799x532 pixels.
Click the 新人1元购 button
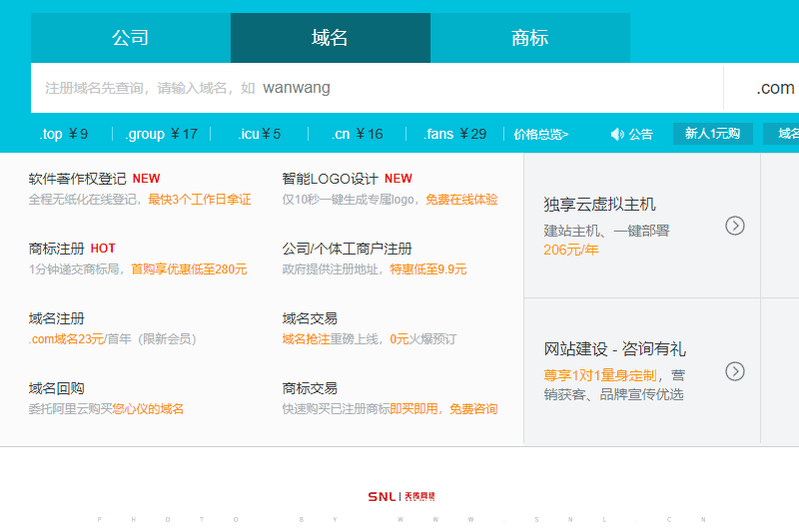point(712,134)
